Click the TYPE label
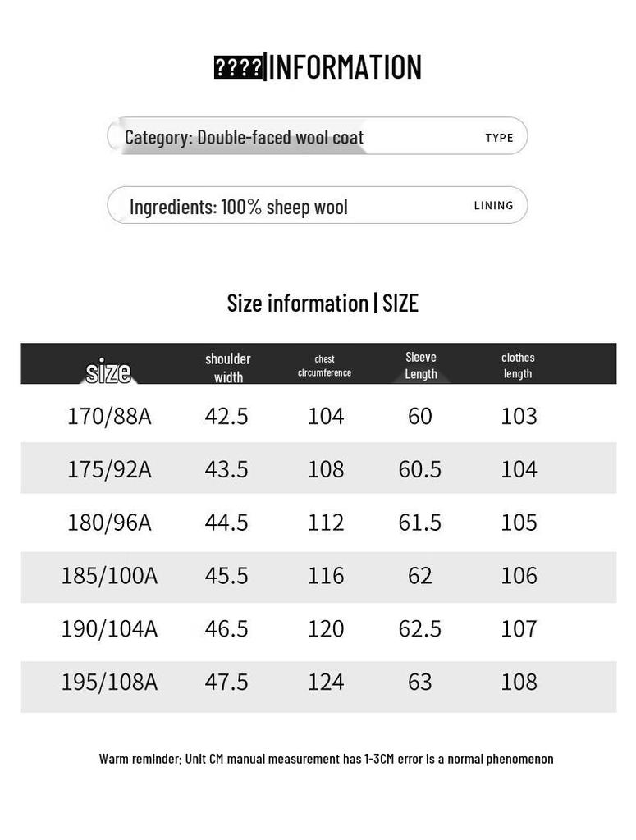 [499, 138]
